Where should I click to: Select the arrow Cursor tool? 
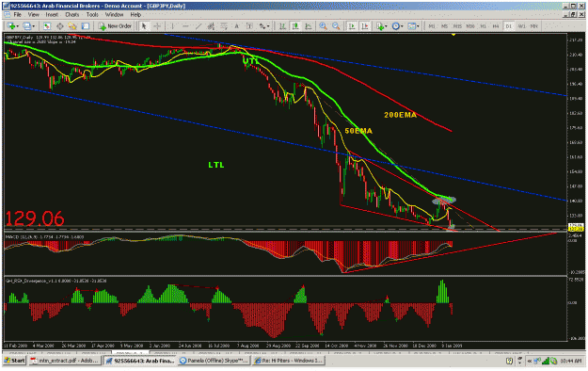point(144,26)
